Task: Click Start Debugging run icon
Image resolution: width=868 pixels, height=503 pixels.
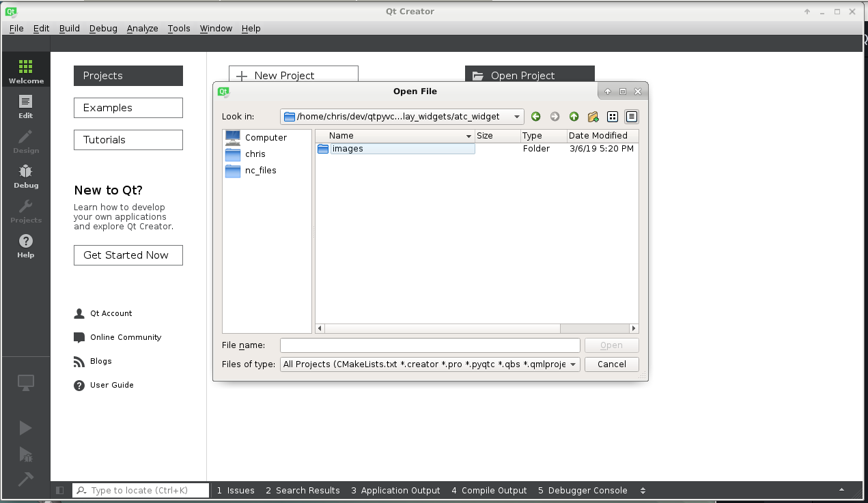Action: tap(25, 454)
